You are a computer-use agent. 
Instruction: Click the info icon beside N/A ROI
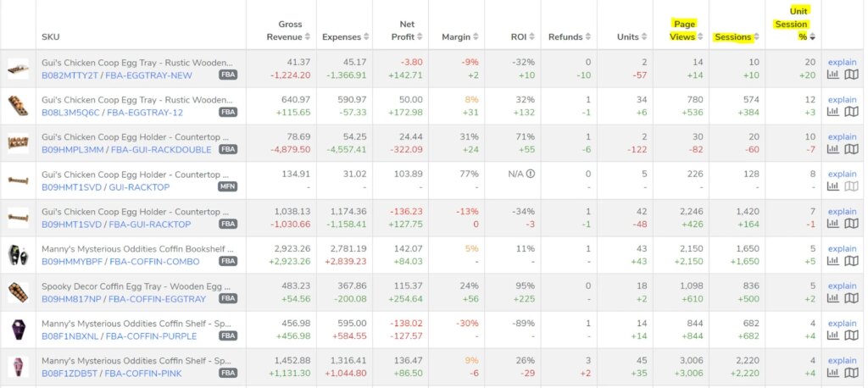pyautogui.click(x=531, y=175)
